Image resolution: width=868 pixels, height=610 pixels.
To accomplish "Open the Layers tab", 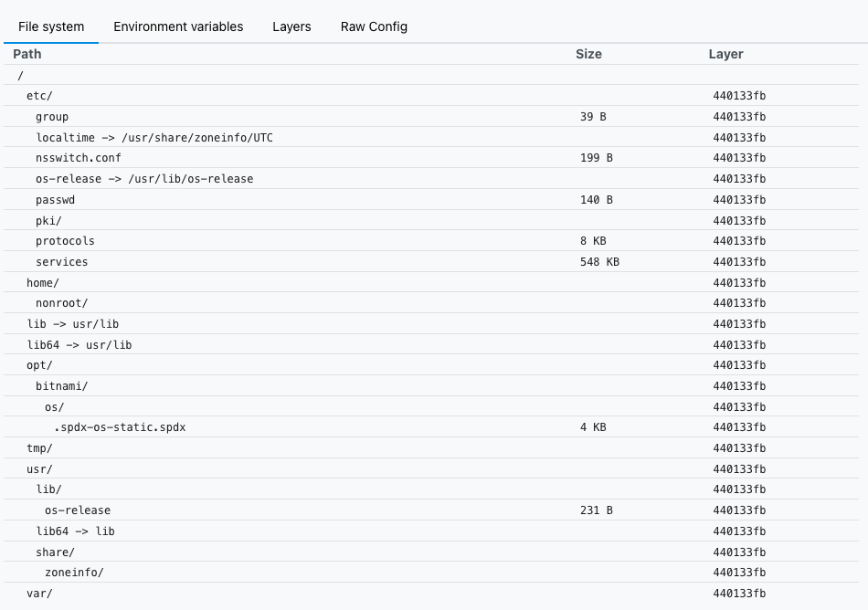I will [291, 26].
